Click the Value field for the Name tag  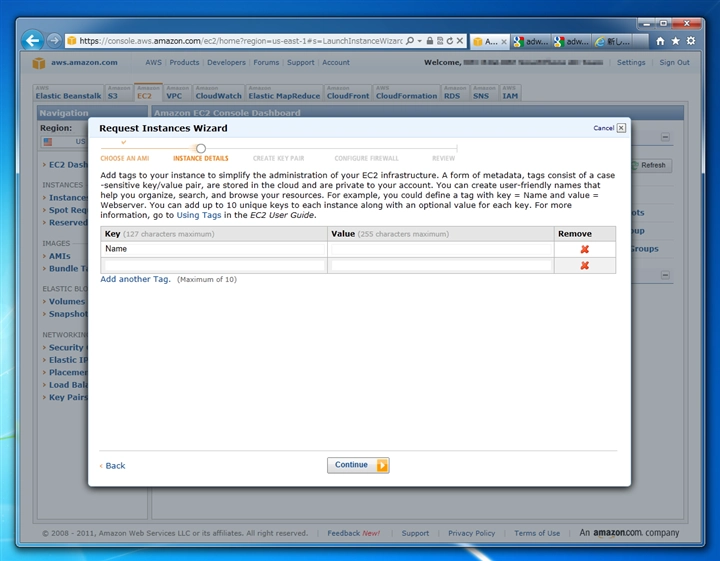point(441,249)
